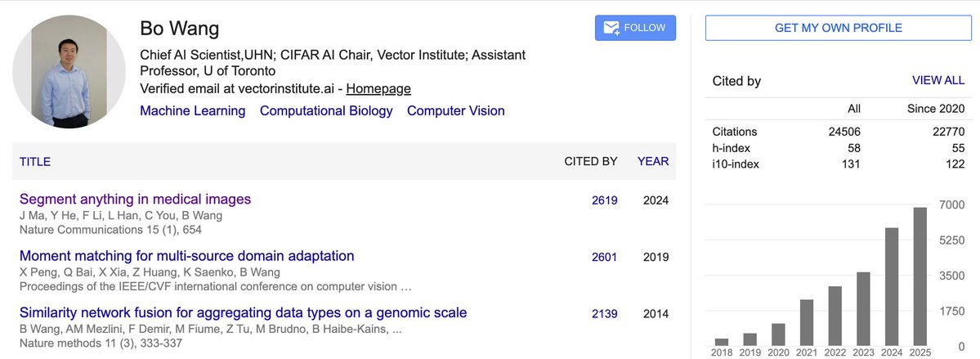Click the 2601 citation count
Screen dimensions: 980x359
[605, 257]
